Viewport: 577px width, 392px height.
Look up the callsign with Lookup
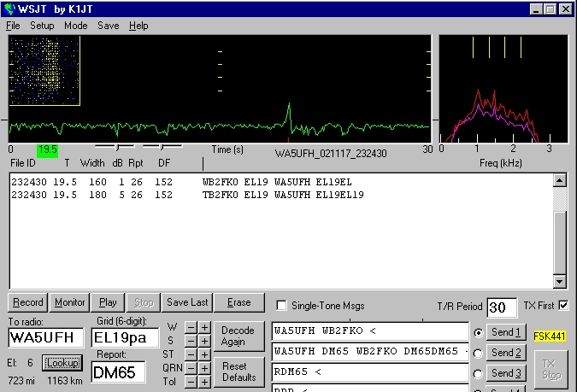tap(62, 363)
